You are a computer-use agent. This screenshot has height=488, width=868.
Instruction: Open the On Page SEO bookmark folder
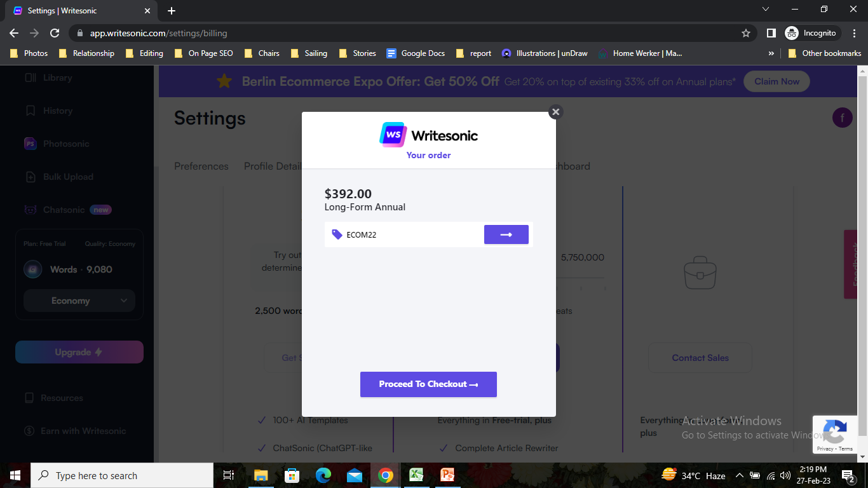[204, 53]
